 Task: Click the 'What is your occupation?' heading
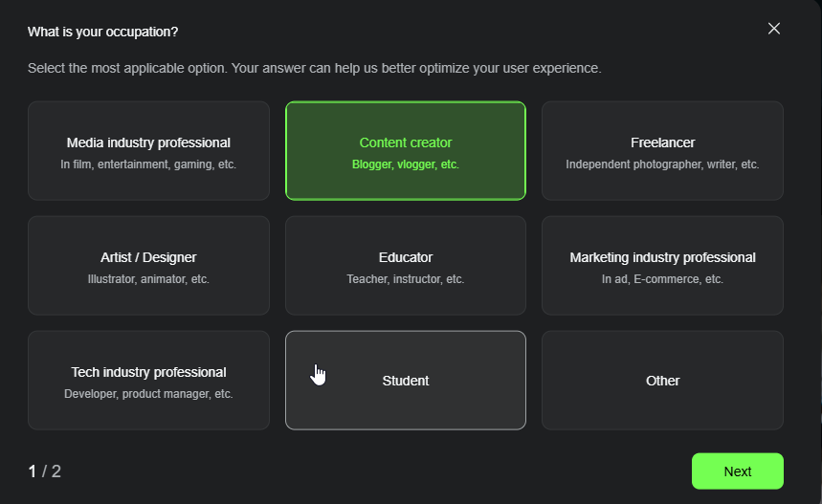point(102,32)
